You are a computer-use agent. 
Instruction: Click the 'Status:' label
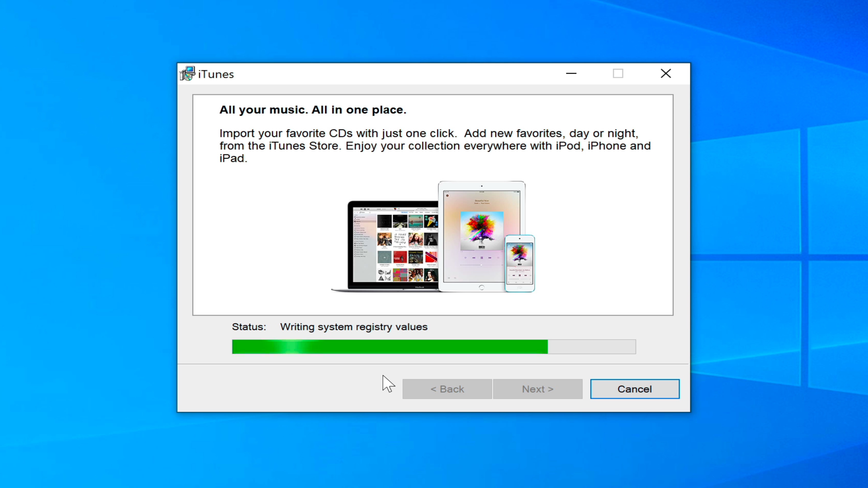tap(249, 327)
